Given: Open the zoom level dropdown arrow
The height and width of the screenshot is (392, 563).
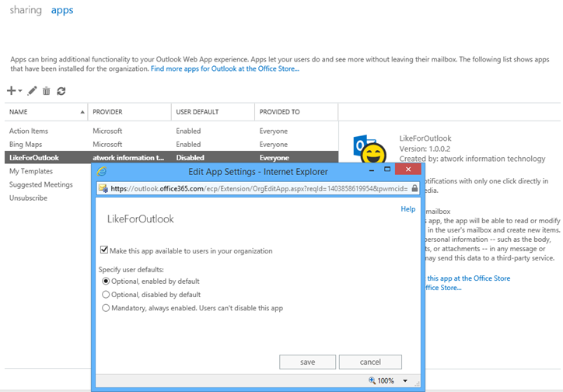Looking at the screenshot, I should point(405,381).
